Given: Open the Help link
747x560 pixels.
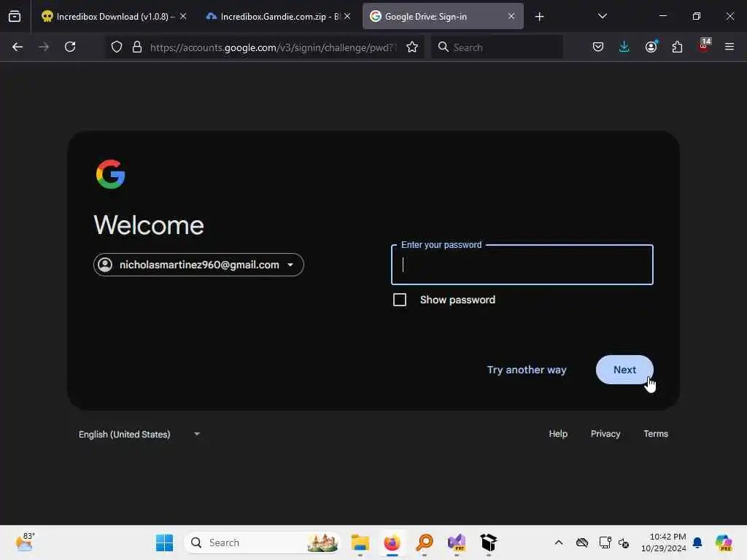Looking at the screenshot, I should tap(558, 434).
